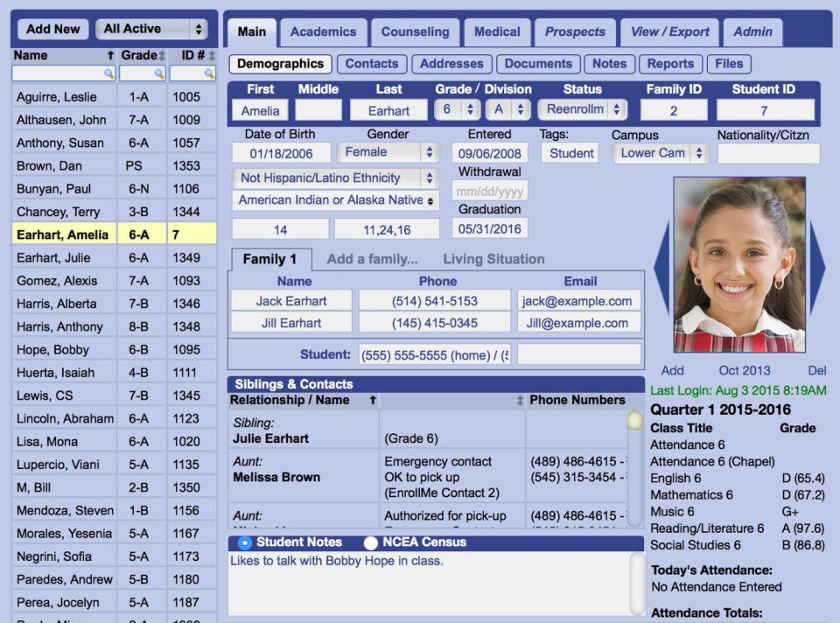The height and width of the screenshot is (623, 840).
Task: Click Amelia's student photo thumbnail
Action: (739, 264)
